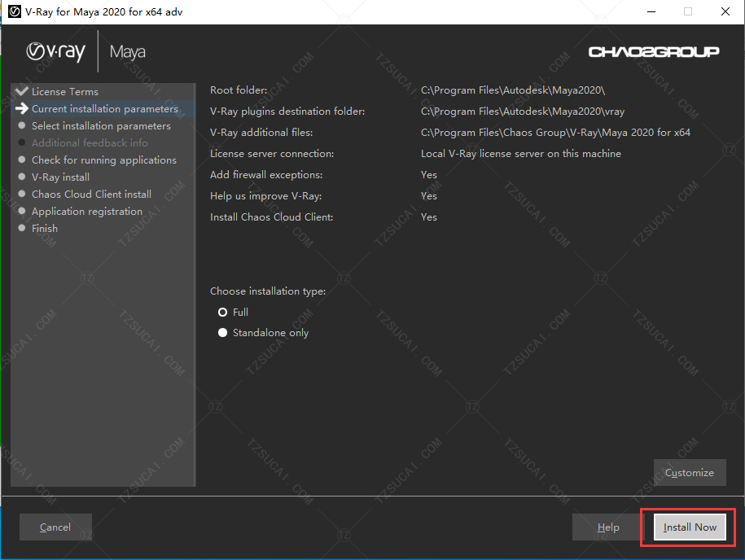Click the License Terms checkmark icon
Viewport: 745px width, 560px height.
tap(22, 90)
